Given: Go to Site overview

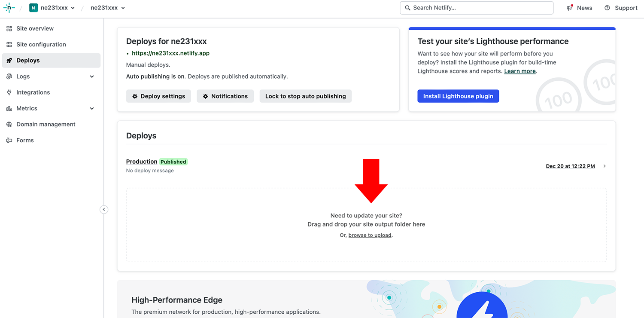Looking at the screenshot, I should pos(51,29).
